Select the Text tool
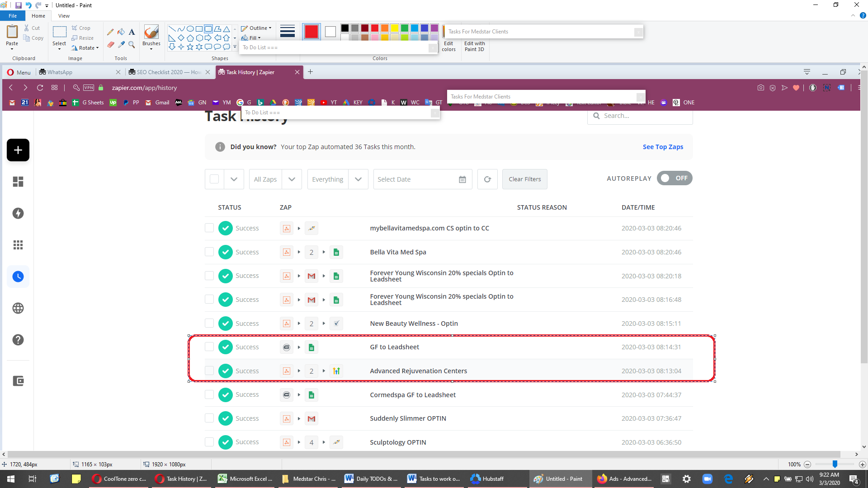The height and width of the screenshot is (488, 868). (132, 32)
